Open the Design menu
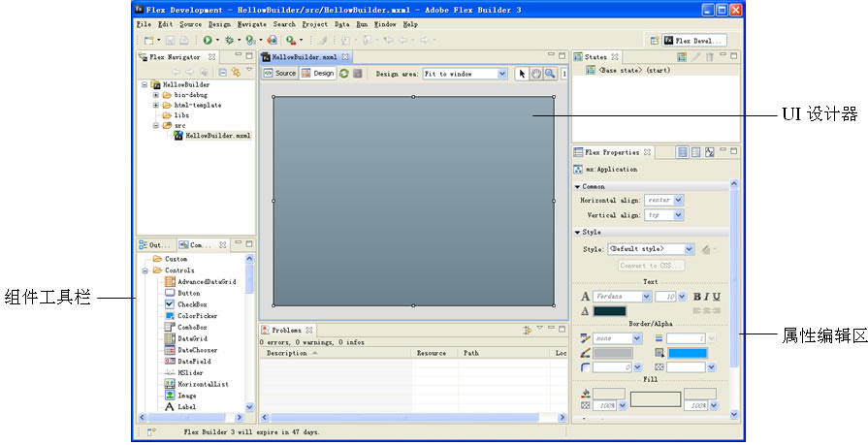 coord(220,24)
